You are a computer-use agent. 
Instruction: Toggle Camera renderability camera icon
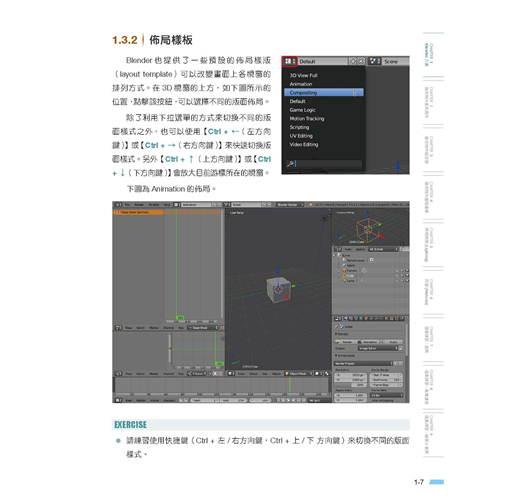pyautogui.click(x=407, y=271)
